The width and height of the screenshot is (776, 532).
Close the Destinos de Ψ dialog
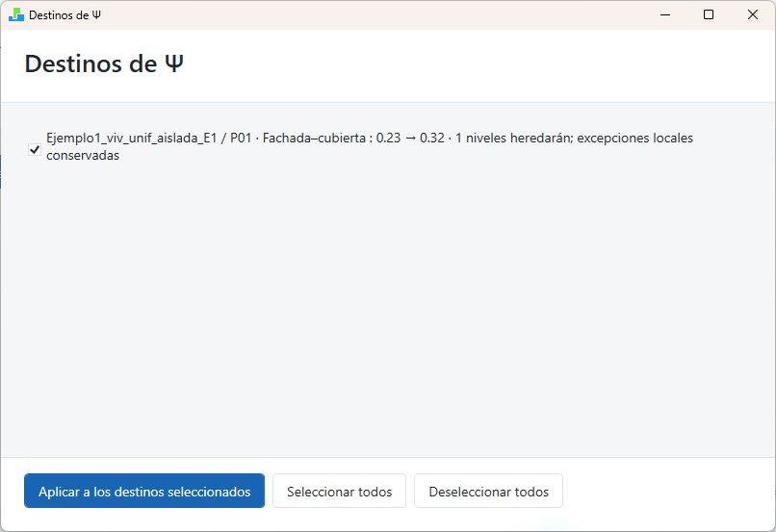point(753,14)
